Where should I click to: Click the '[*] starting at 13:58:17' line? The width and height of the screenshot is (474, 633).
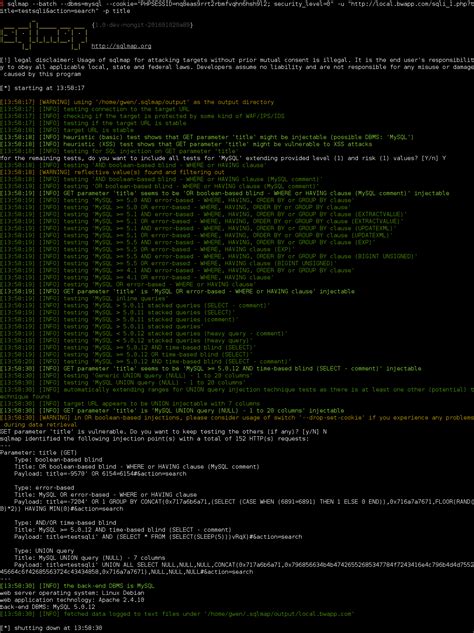click(x=42, y=88)
